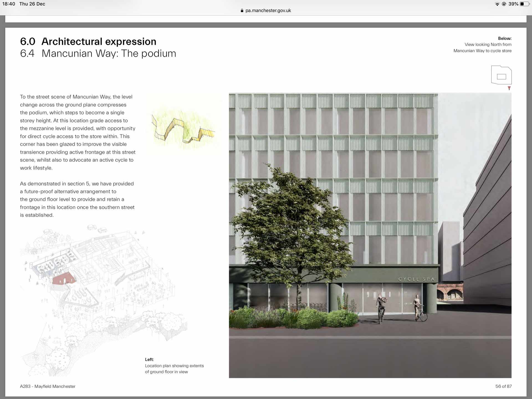The height and width of the screenshot is (399, 532).
Task: Tap the site key plan icon
Action: point(501,75)
